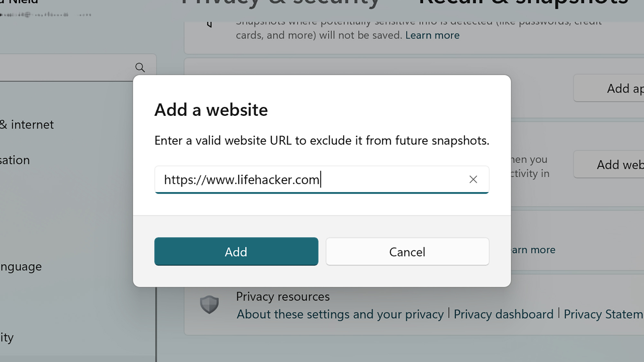Cancel the Add a website dialog
Screen dimensions: 644x362
pyautogui.click(x=407, y=251)
